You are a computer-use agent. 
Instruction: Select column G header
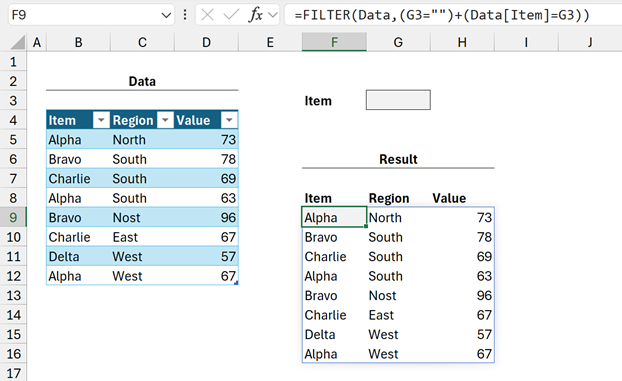pos(398,42)
